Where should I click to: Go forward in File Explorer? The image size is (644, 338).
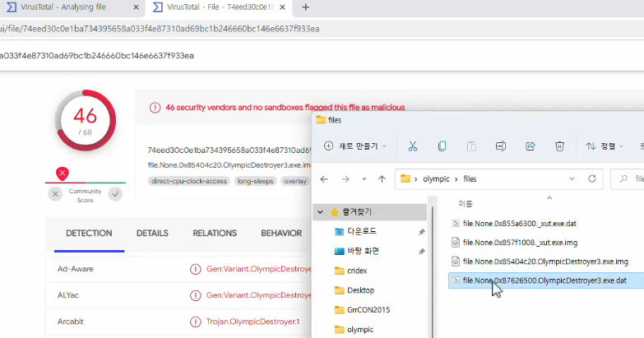[x=345, y=179]
